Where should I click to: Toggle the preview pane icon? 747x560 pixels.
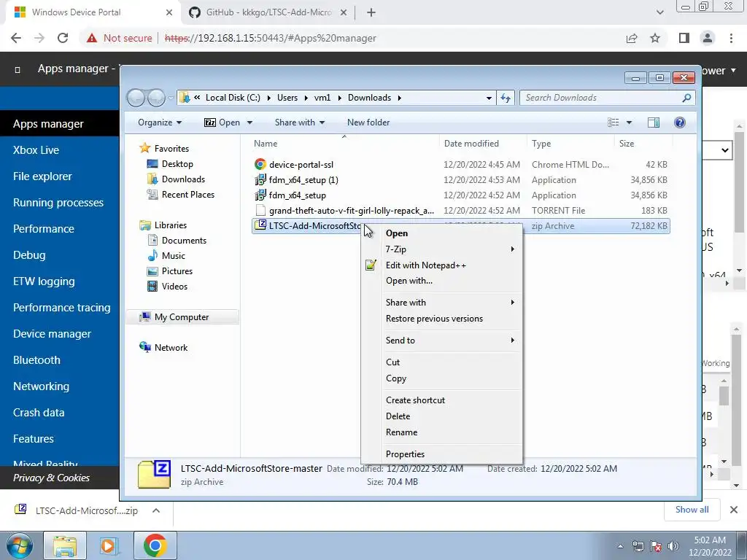654,122
